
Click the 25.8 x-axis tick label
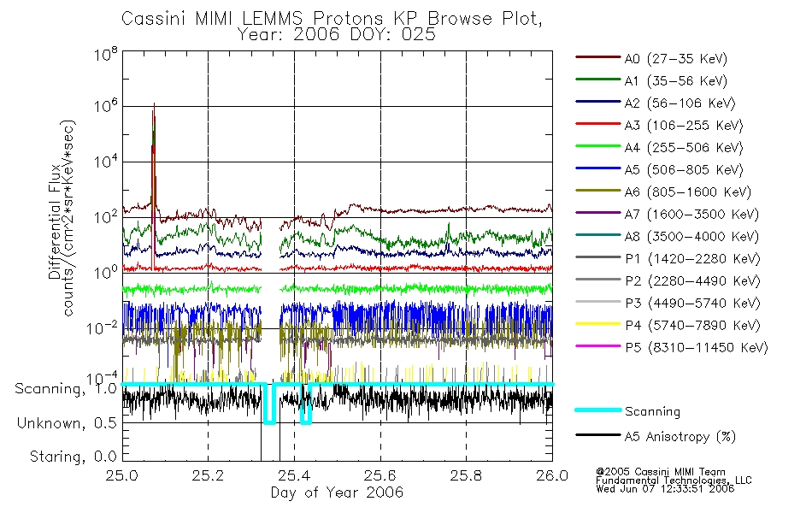pyautogui.click(x=466, y=475)
